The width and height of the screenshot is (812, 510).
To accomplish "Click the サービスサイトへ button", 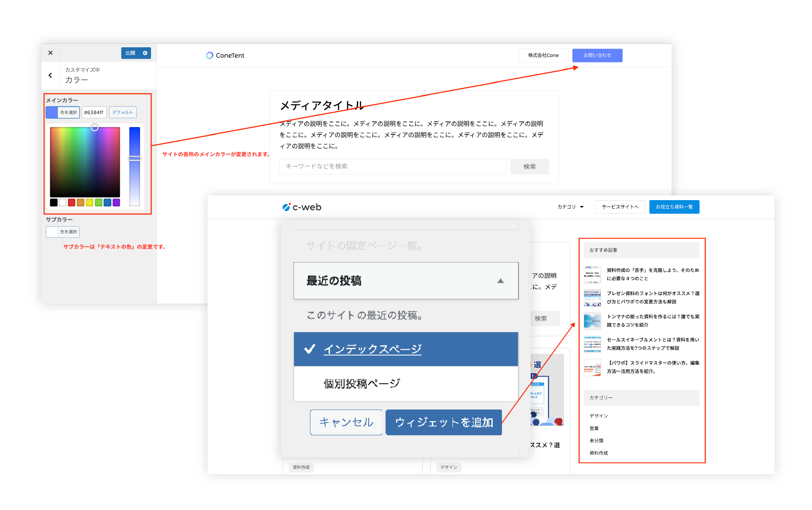I will (620, 207).
